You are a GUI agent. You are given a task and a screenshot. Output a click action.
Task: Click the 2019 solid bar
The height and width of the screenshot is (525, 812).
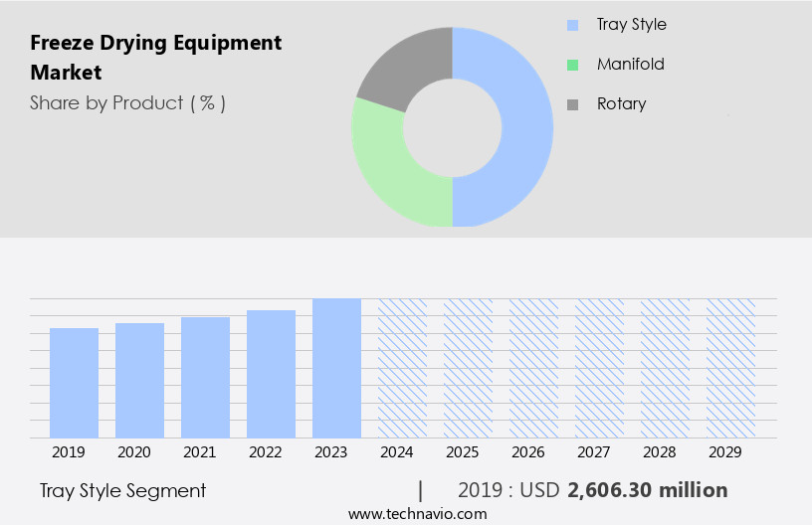click(74, 383)
